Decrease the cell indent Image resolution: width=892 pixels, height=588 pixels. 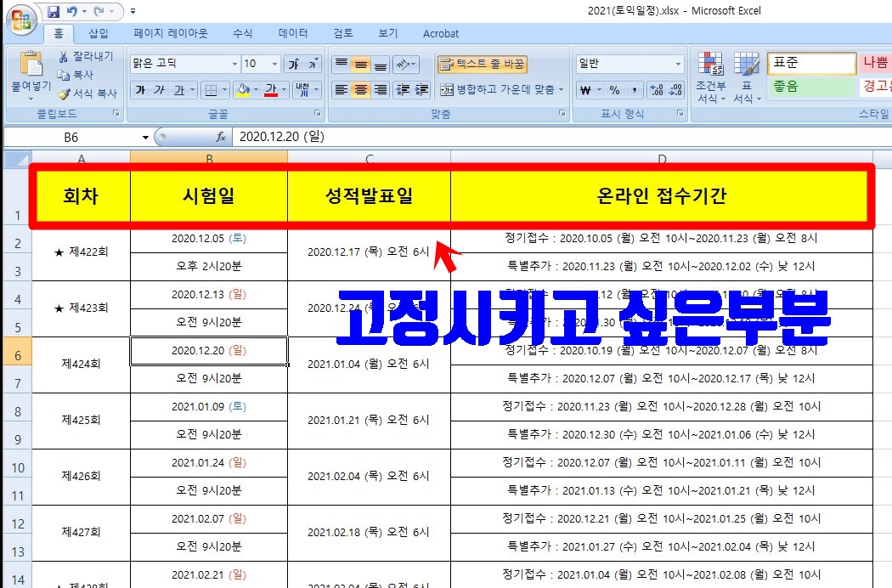click(403, 89)
